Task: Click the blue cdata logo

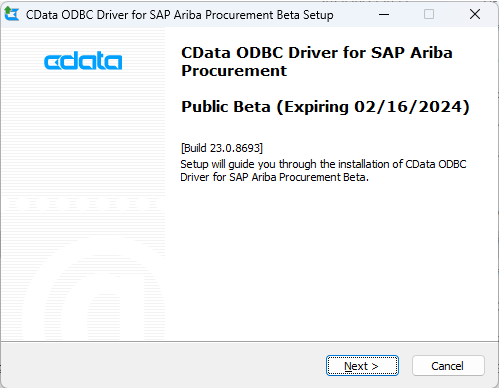Action: [x=83, y=61]
